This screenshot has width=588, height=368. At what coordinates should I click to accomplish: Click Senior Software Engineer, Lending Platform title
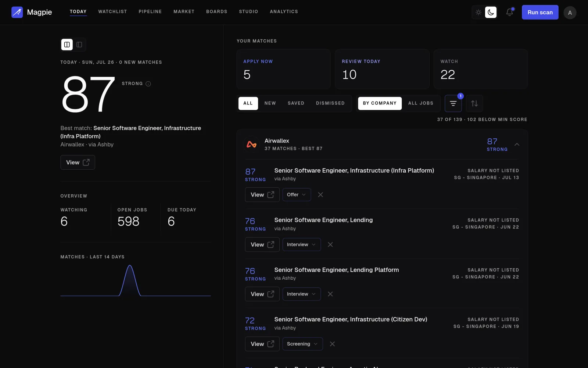tap(337, 270)
